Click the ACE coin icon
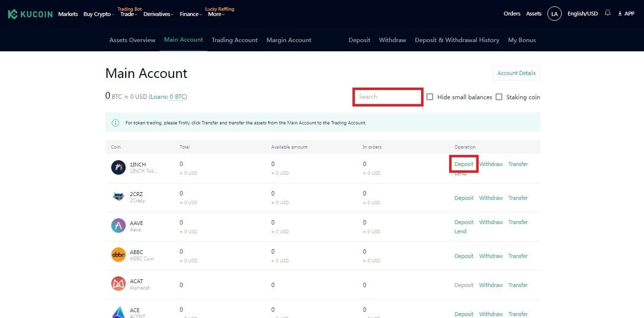Viewport: 644px width, 318px height. click(118, 312)
